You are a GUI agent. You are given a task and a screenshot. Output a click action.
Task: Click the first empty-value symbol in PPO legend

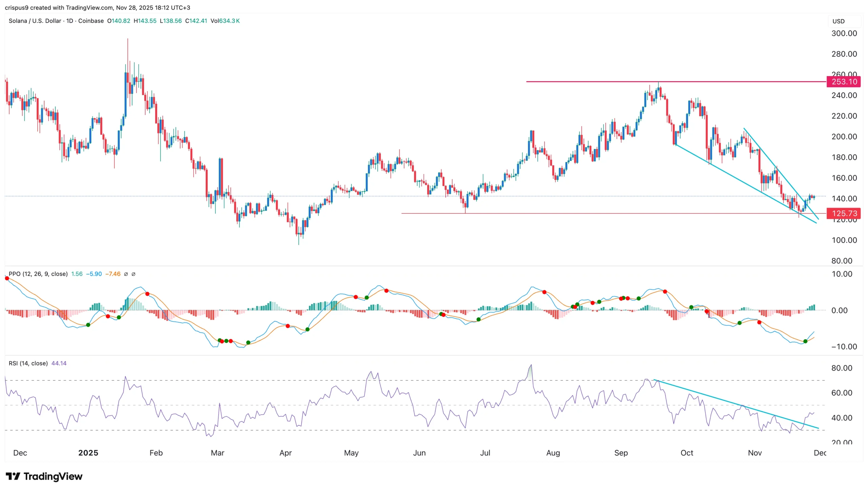click(126, 274)
